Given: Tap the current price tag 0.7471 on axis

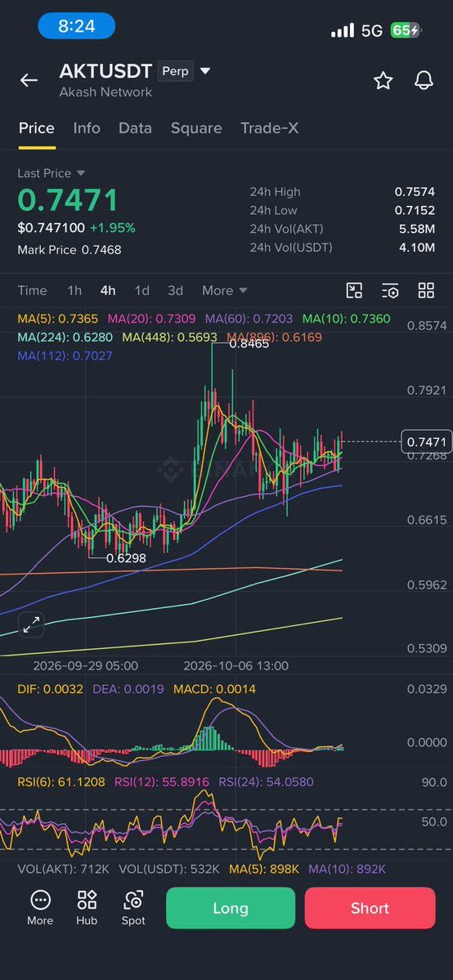Looking at the screenshot, I should pyautogui.click(x=427, y=442).
